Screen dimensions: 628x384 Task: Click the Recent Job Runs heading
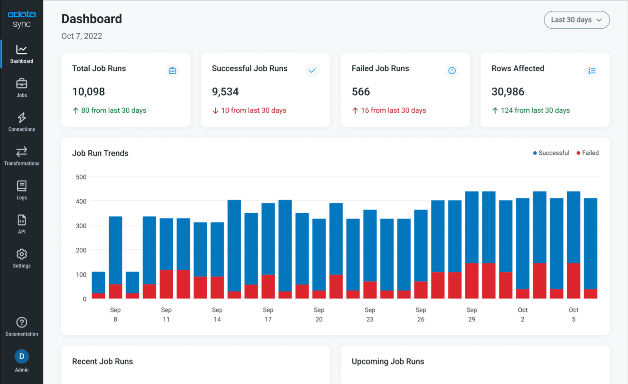click(x=103, y=361)
